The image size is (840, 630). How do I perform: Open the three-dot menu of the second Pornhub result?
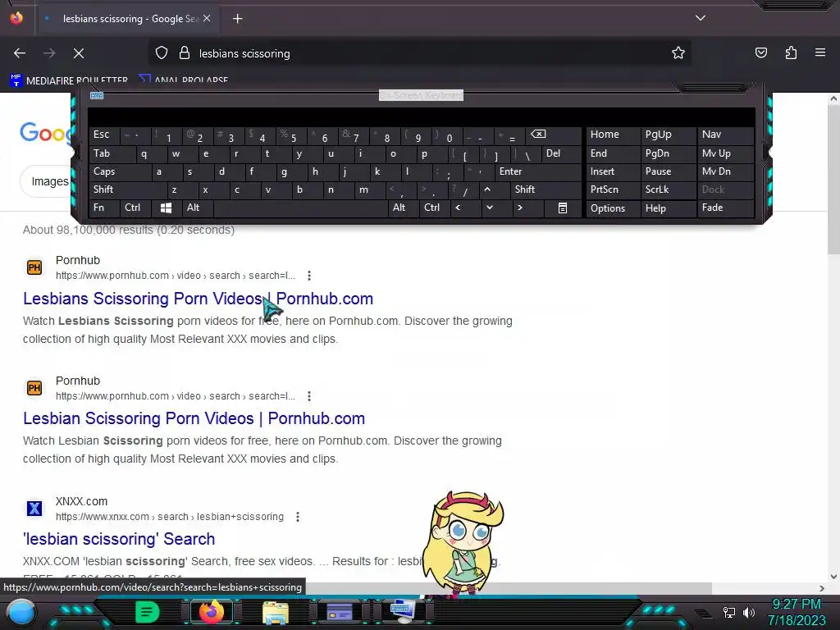309,396
